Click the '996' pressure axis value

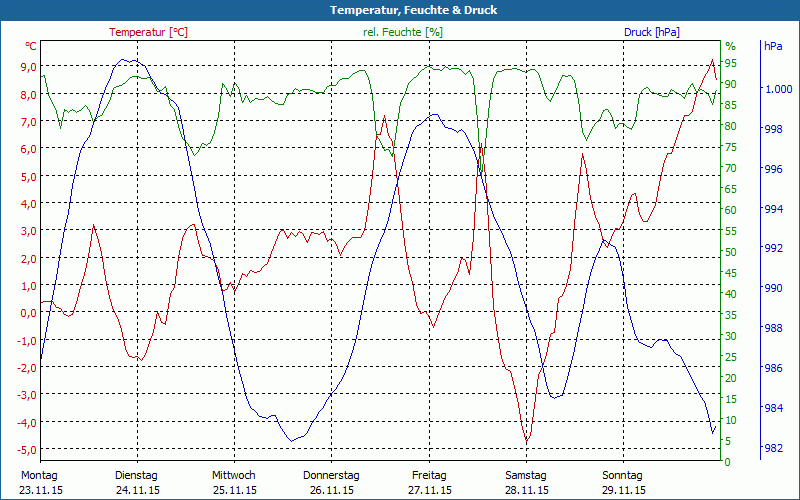(x=773, y=169)
